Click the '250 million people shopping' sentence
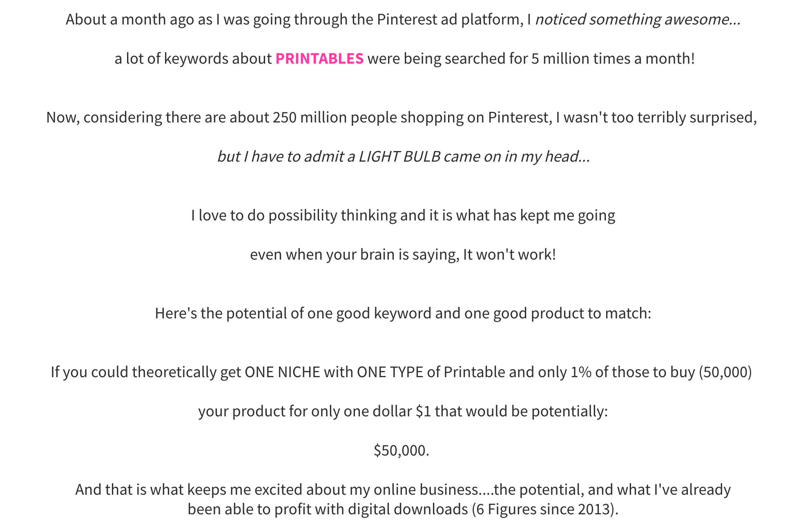Viewport: 812px width, 529px height. (x=402, y=117)
